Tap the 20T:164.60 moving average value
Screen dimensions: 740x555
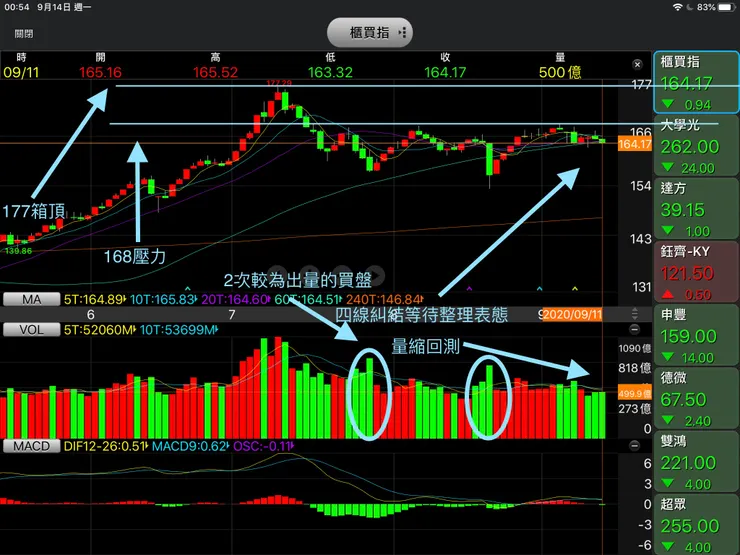[235, 299]
